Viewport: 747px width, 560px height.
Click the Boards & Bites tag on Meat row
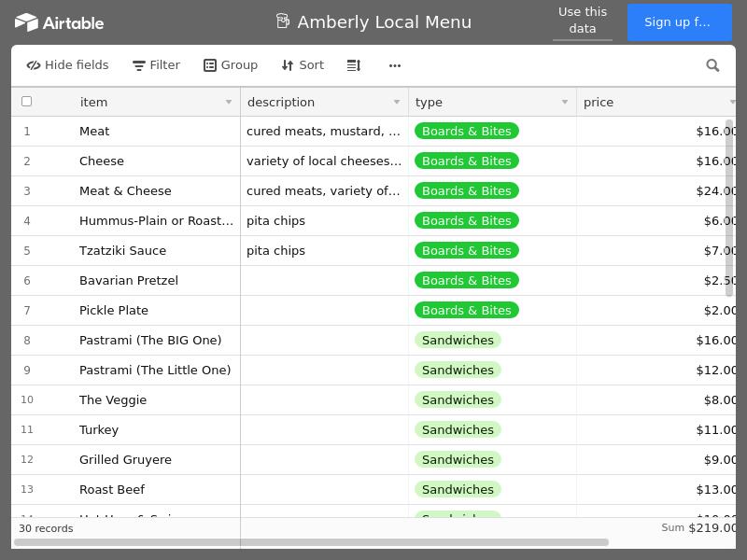point(466,132)
